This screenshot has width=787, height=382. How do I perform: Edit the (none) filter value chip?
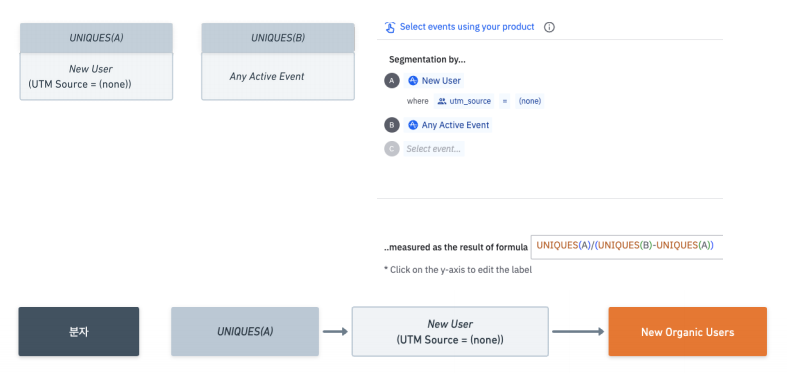pos(530,101)
